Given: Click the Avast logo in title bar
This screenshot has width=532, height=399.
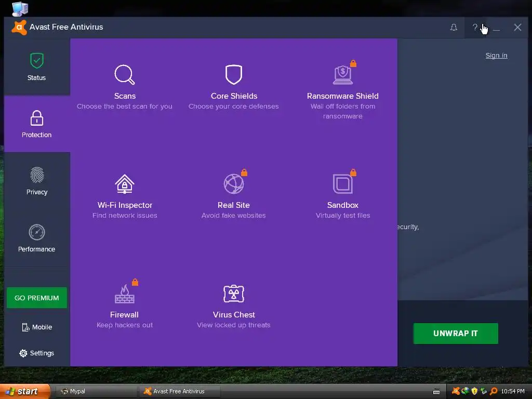Looking at the screenshot, I should click(x=19, y=27).
